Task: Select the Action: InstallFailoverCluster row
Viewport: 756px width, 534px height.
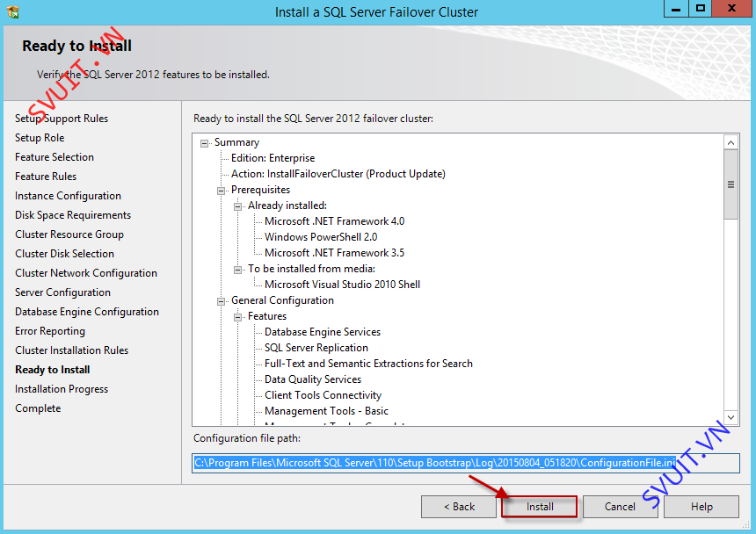Action: (x=338, y=174)
